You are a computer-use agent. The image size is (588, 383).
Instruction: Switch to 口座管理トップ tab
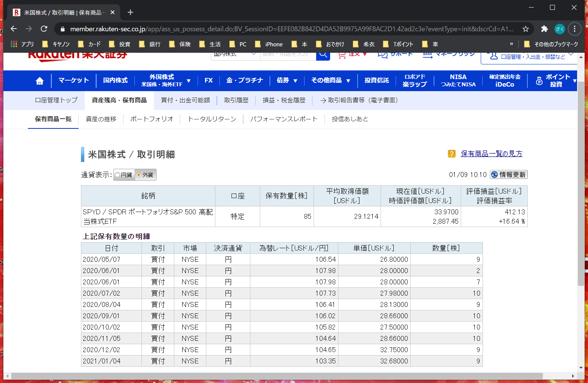(x=56, y=101)
